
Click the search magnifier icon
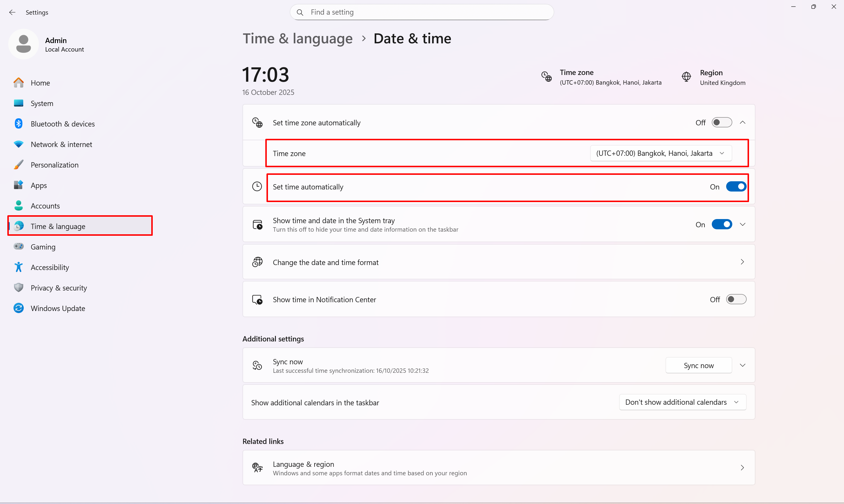tap(300, 12)
